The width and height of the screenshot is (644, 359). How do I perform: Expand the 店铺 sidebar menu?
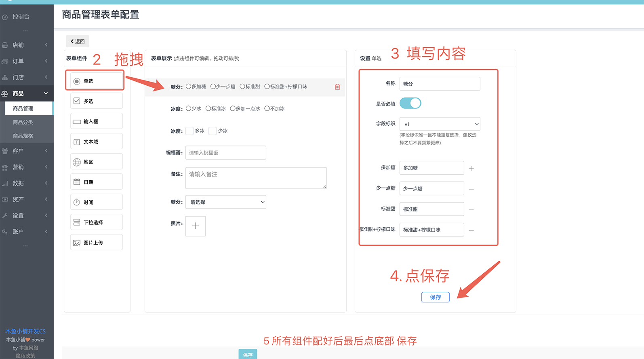pyautogui.click(x=27, y=45)
